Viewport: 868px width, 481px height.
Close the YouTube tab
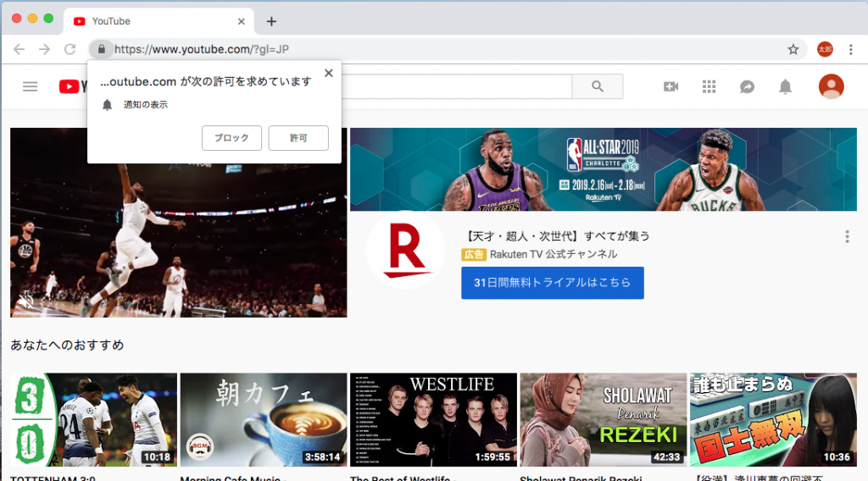pyautogui.click(x=242, y=21)
